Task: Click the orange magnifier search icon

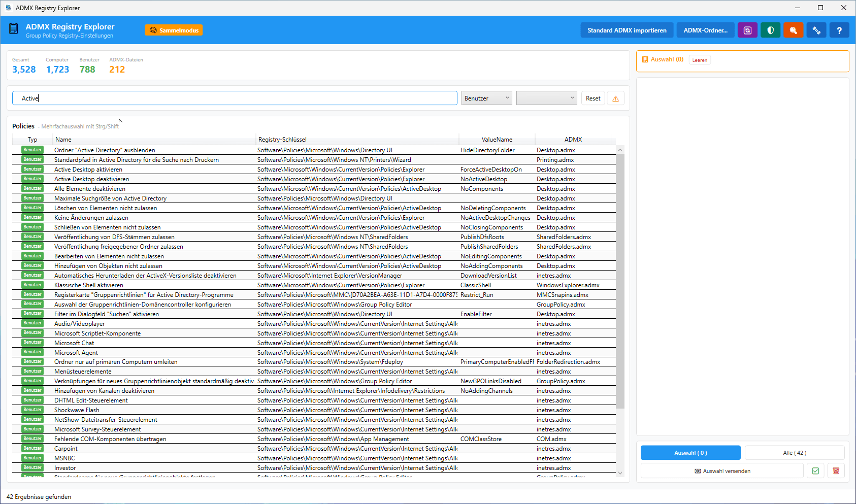Action: (x=793, y=30)
